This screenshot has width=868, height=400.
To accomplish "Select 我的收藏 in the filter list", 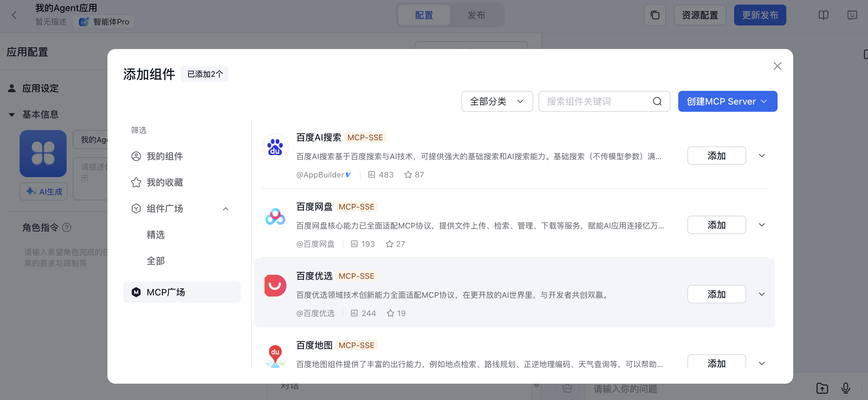I will 182,182.
